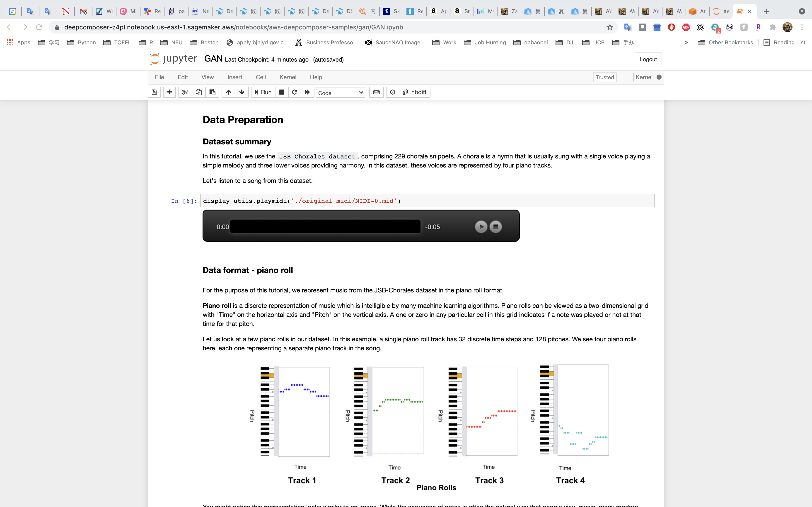
Task: Click the paste cells icon
Action: [x=212, y=92]
